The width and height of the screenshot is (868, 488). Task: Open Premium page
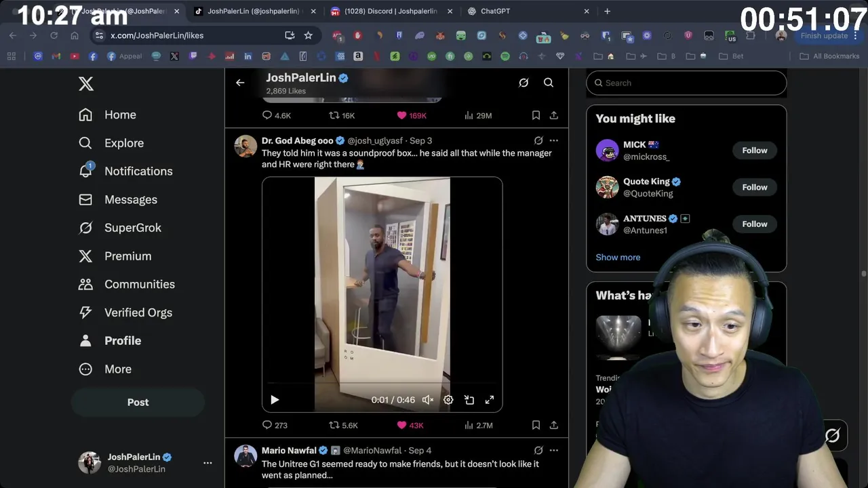point(115,256)
